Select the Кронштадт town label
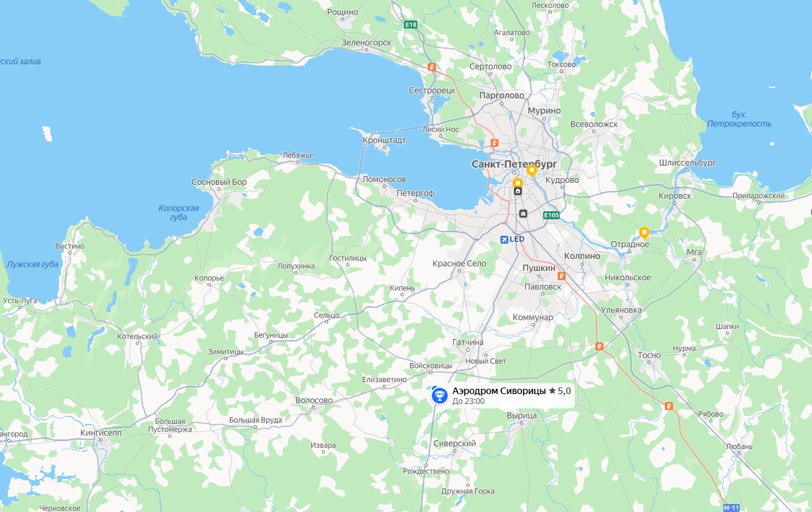Viewport: 812px width, 512px height. coord(384,140)
